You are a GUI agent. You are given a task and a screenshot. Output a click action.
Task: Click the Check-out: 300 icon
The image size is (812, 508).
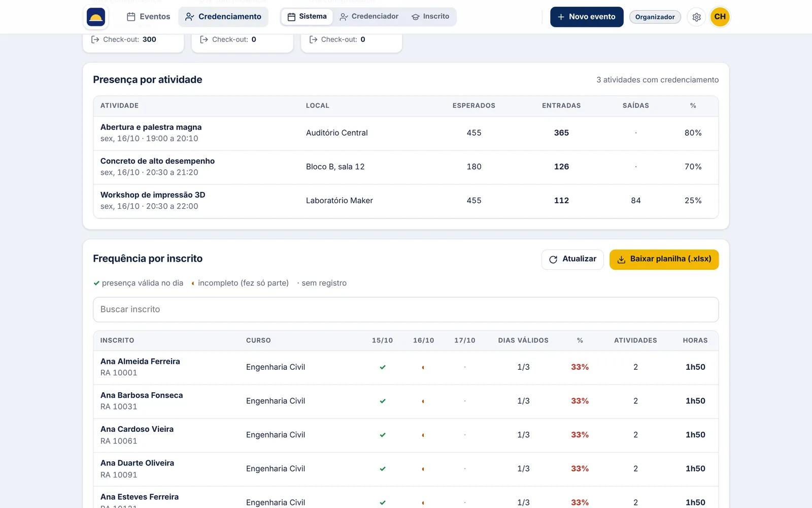pyautogui.click(x=95, y=39)
